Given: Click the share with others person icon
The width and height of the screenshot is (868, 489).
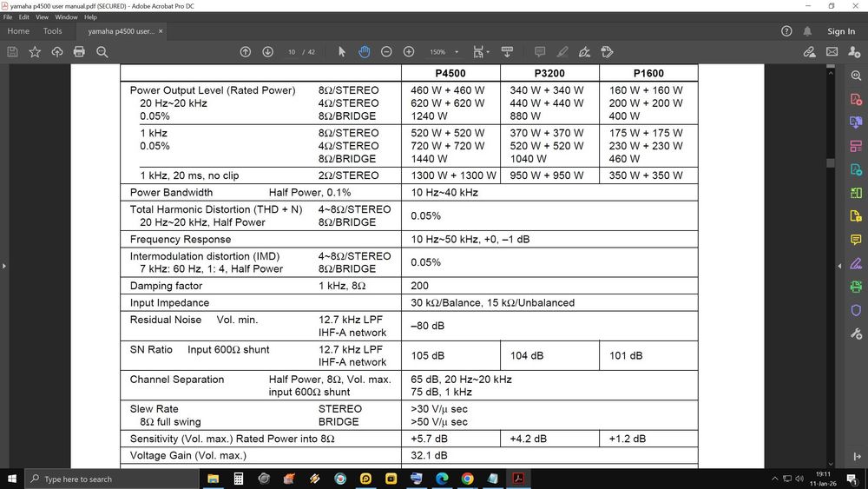Looking at the screenshot, I should 854,52.
